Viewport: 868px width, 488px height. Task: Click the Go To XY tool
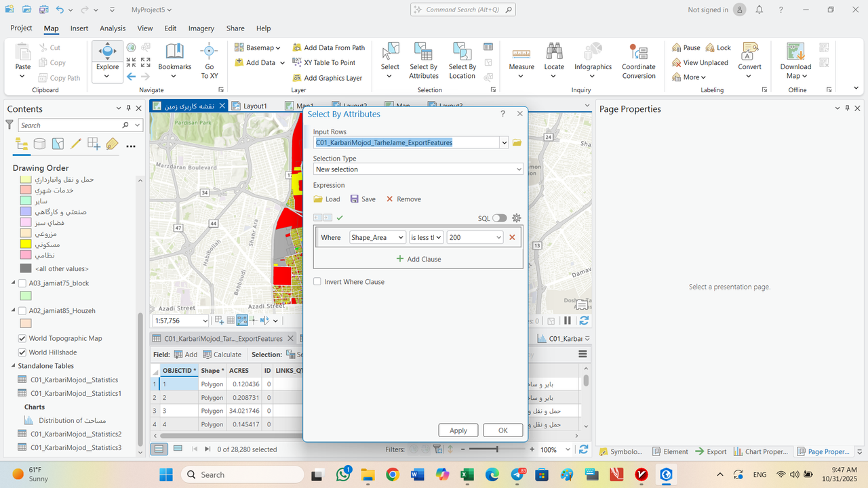(209, 61)
